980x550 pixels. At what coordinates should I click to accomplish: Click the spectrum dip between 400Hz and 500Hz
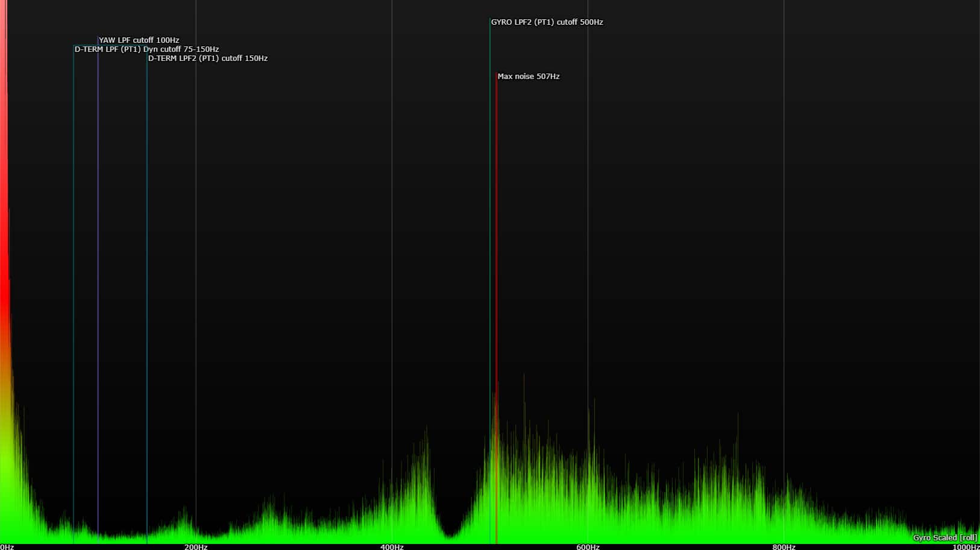(x=449, y=534)
